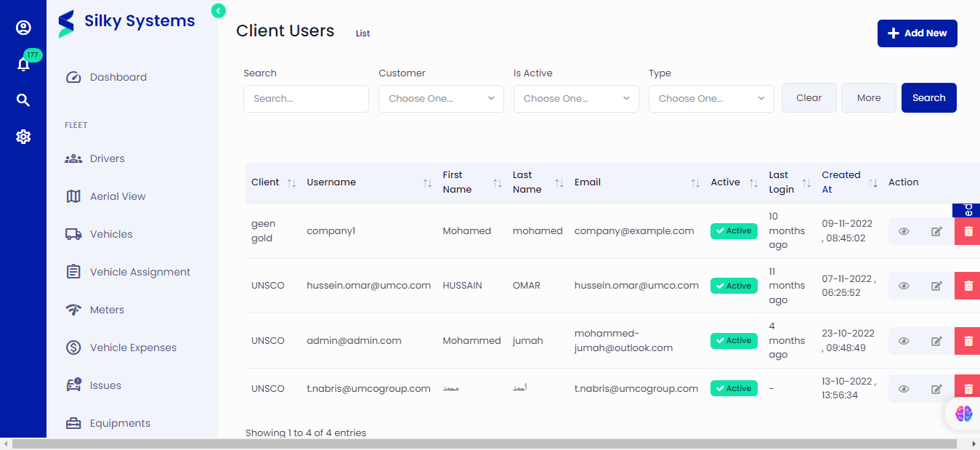
Task: Clear the current filters
Action: click(809, 97)
